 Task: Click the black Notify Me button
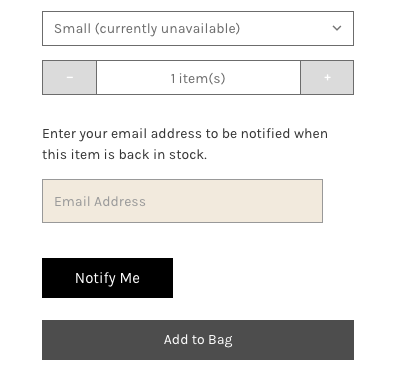tap(107, 278)
